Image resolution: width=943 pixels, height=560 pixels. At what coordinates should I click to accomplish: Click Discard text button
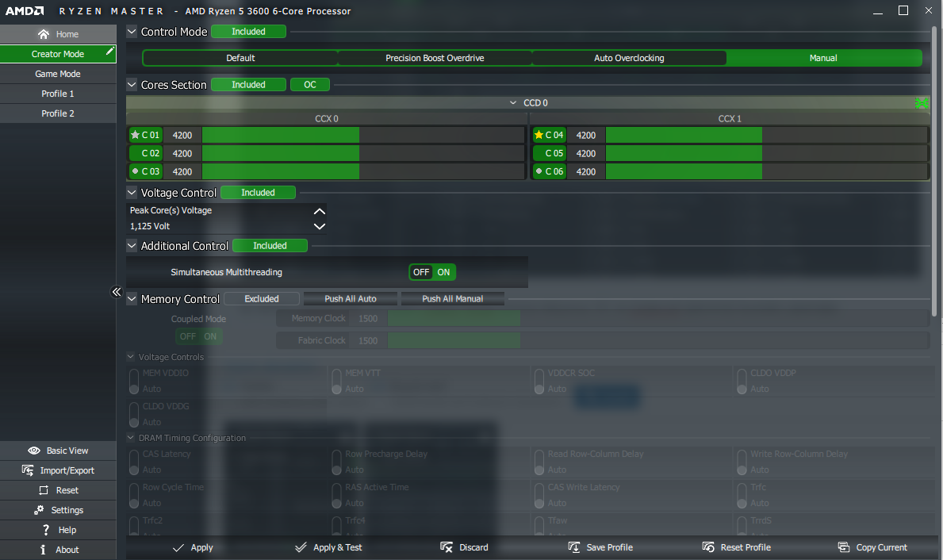pos(474,547)
